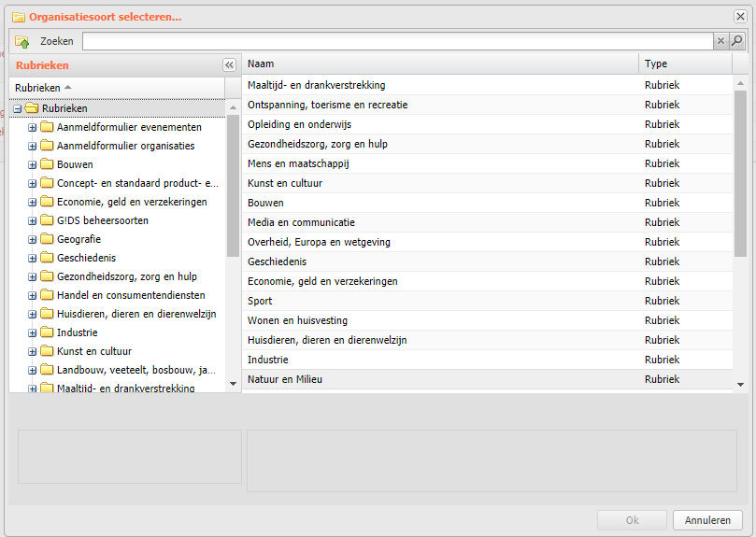Click the magnifying glass search icon

736,41
